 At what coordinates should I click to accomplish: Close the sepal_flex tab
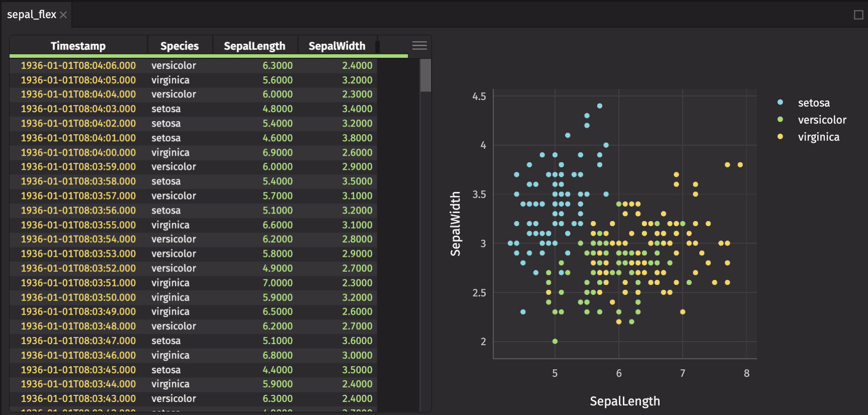coord(63,15)
